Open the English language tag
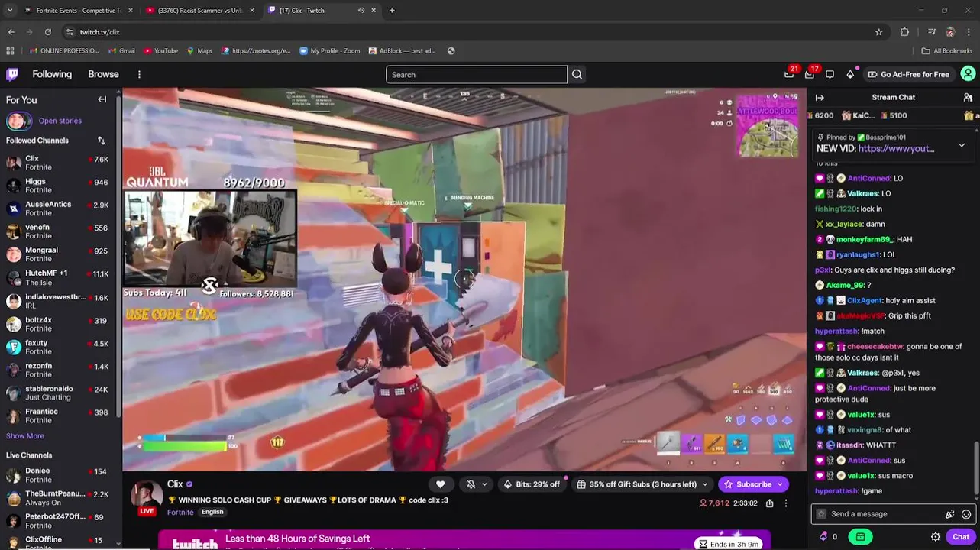 pos(212,512)
